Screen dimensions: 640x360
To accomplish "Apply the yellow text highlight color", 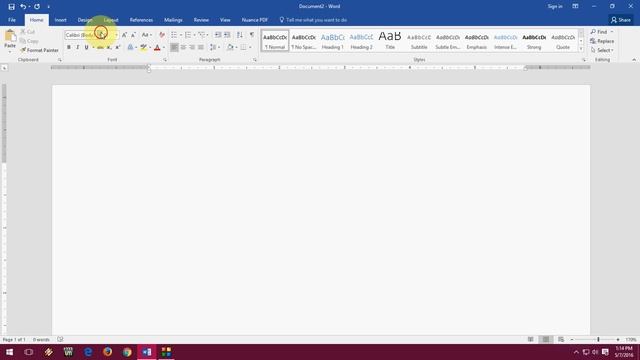I will (143, 47).
